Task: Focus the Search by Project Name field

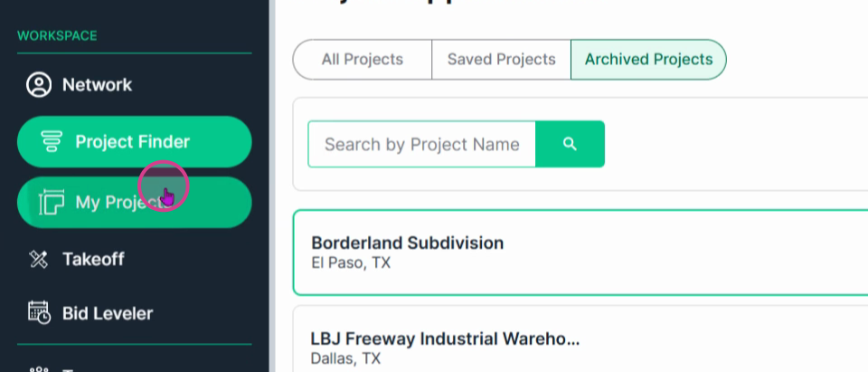Action: (422, 144)
